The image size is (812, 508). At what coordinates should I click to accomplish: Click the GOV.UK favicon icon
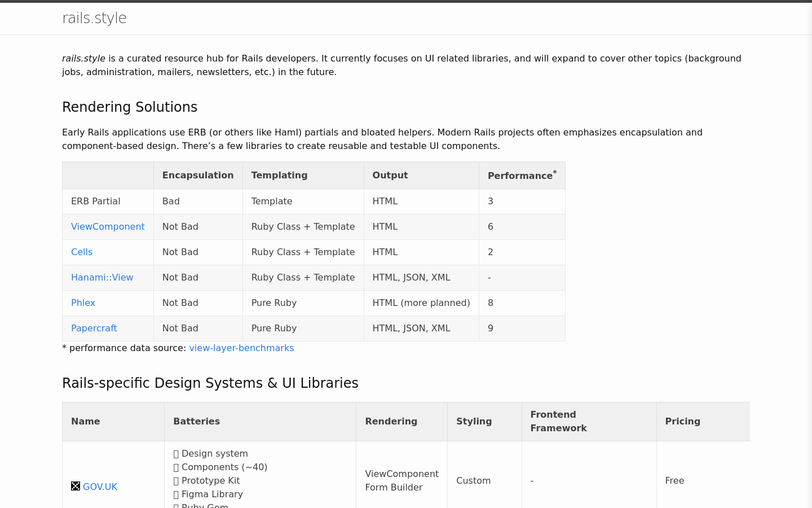click(x=76, y=486)
